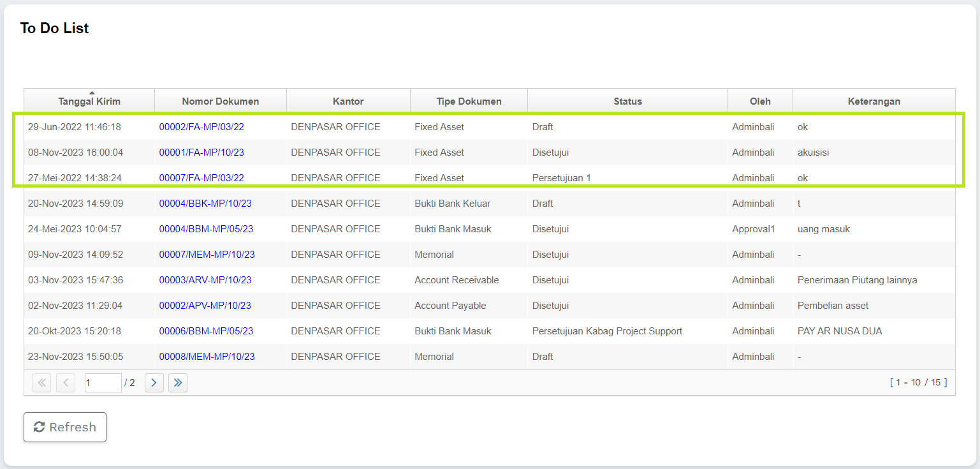Open document 00008/MEM-MP/10/23
Image resolution: width=980 pixels, height=469 pixels.
tap(207, 357)
